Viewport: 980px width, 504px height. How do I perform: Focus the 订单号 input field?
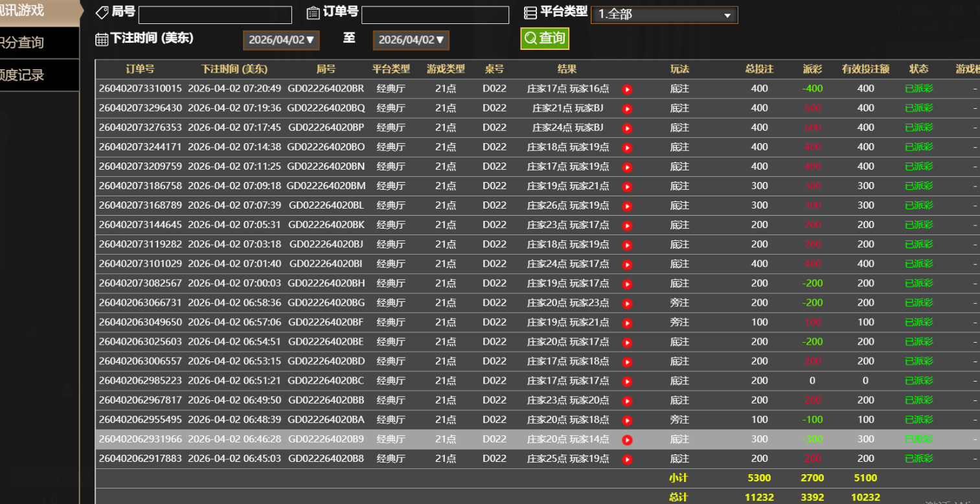pyautogui.click(x=435, y=15)
